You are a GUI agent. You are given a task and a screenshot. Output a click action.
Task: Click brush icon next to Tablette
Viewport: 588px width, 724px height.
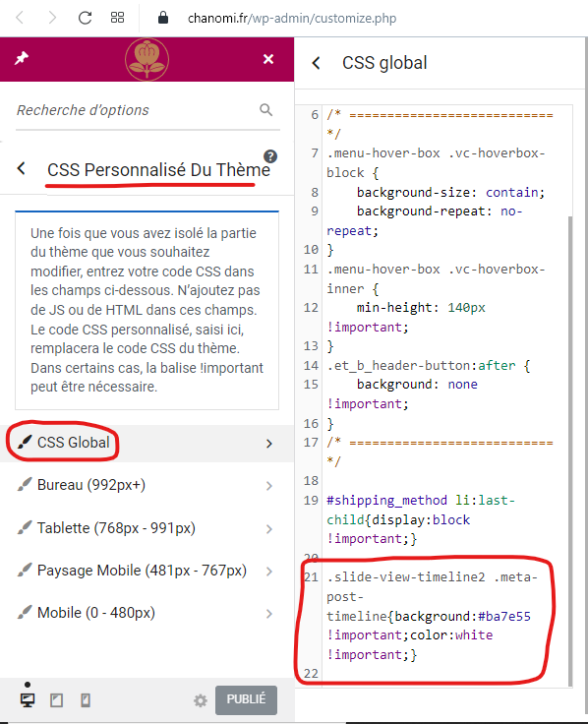[25, 527]
